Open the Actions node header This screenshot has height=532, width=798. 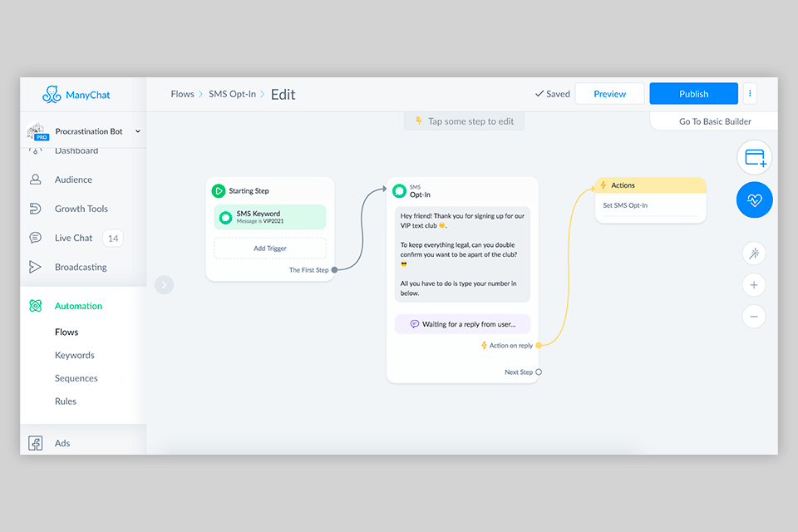point(650,185)
